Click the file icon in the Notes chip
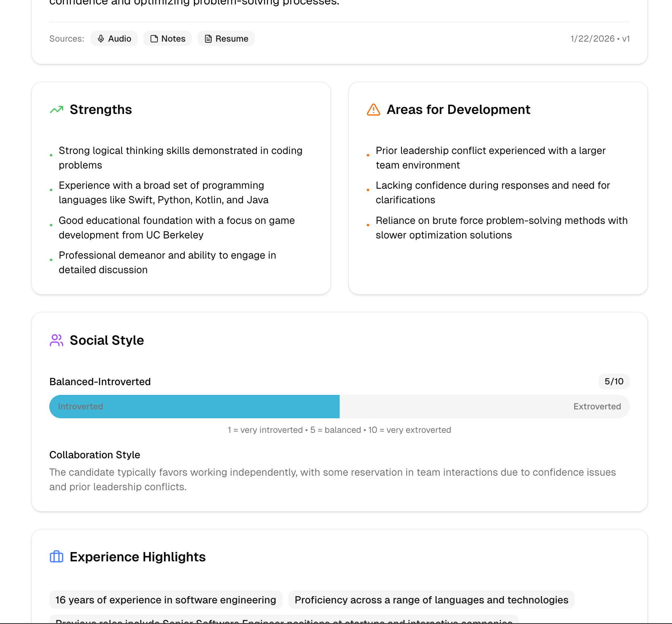This screenshot has height=624, width=672. (x=154, y=39)
